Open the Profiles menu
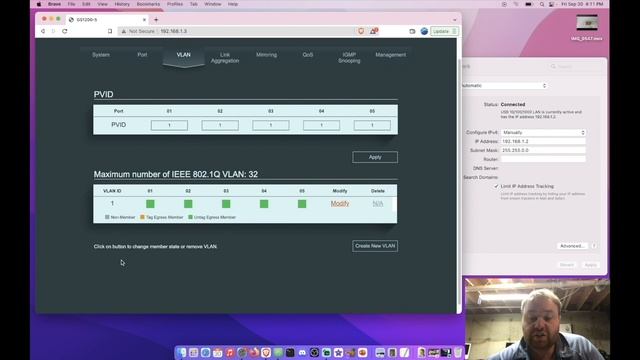 [x=175, y=4]
